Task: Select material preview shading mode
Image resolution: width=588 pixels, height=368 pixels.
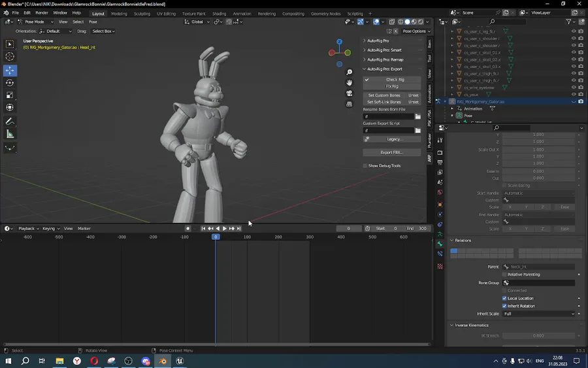Action: tap(414, 22)
